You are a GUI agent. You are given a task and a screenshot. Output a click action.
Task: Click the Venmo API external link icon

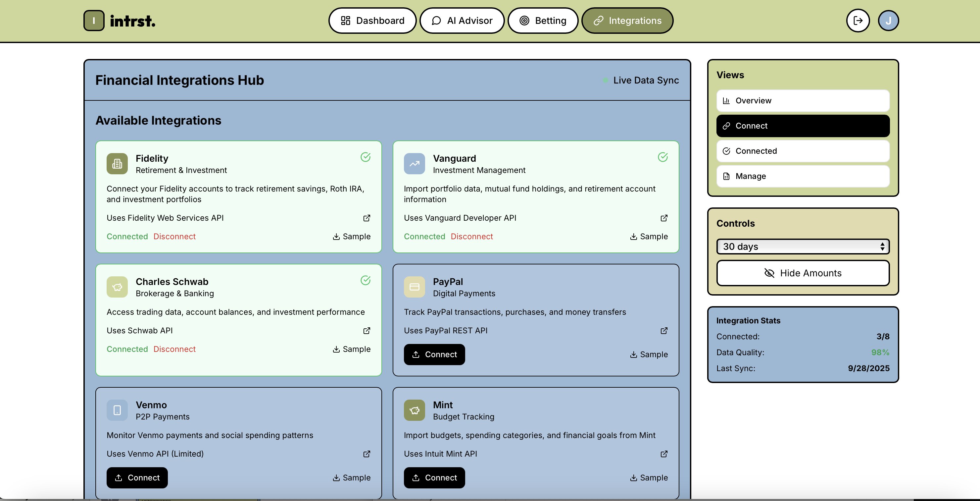pyautogui.click(x=367, y=454)
